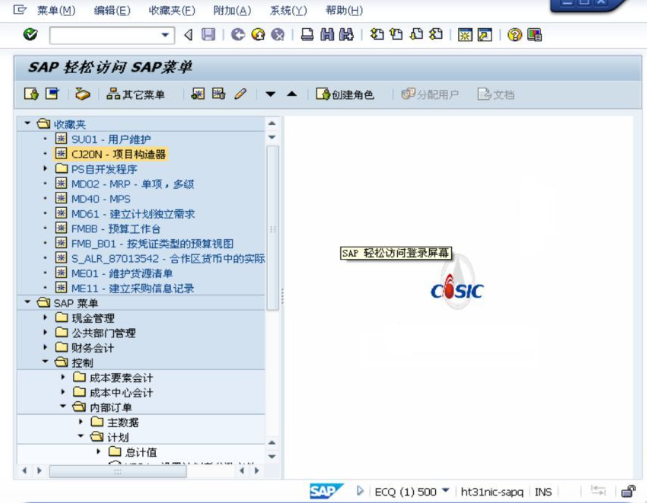This screenshot has width=647, height=503.
Task: Click the window system menu icon left of 菜单(M)
Action: [19, 10]
